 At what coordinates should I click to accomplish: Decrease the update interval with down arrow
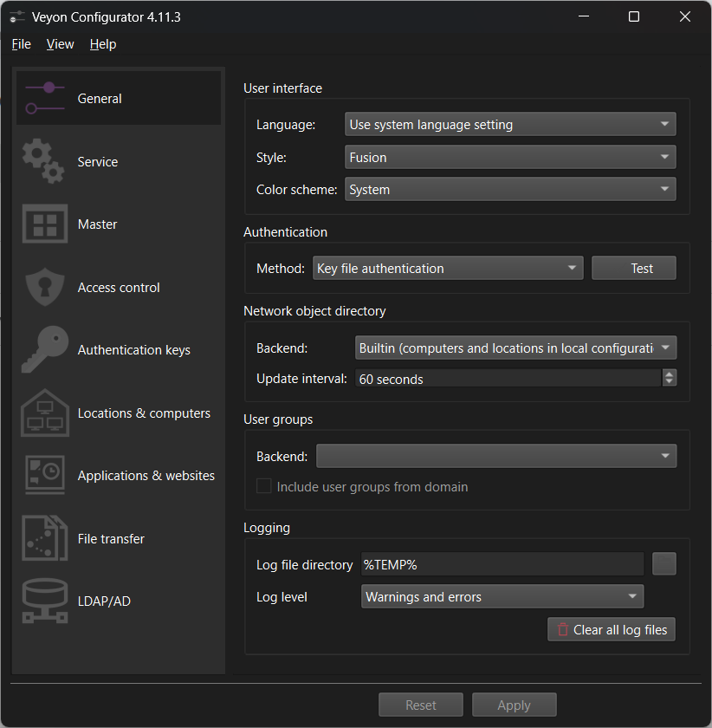click(x=669, y=381)
